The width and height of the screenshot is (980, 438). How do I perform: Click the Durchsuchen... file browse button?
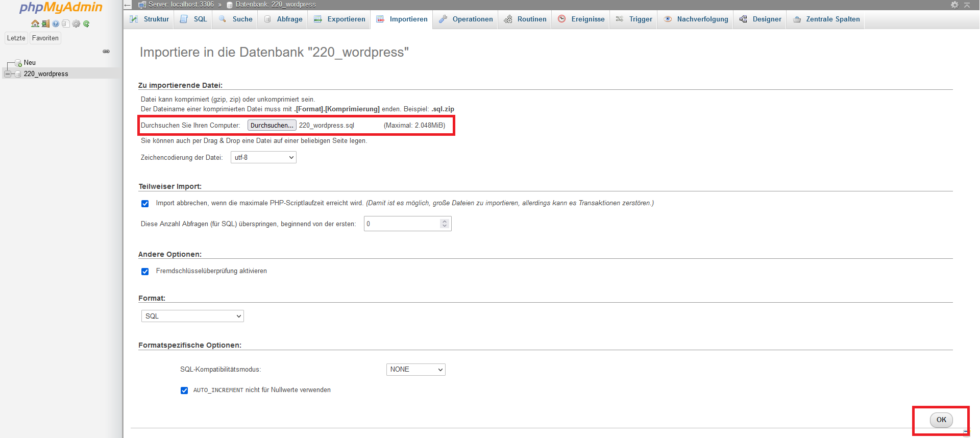(x=272, y=126)
